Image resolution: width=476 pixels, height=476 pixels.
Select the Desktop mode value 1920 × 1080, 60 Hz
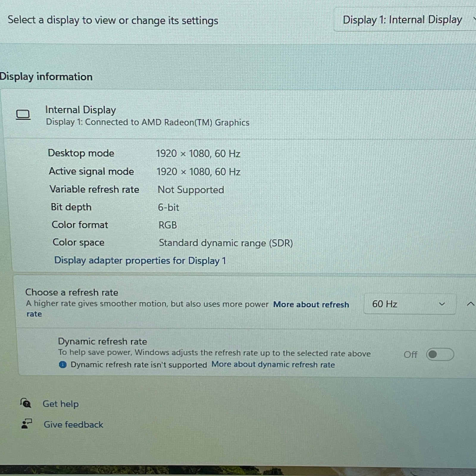[198, 154]
